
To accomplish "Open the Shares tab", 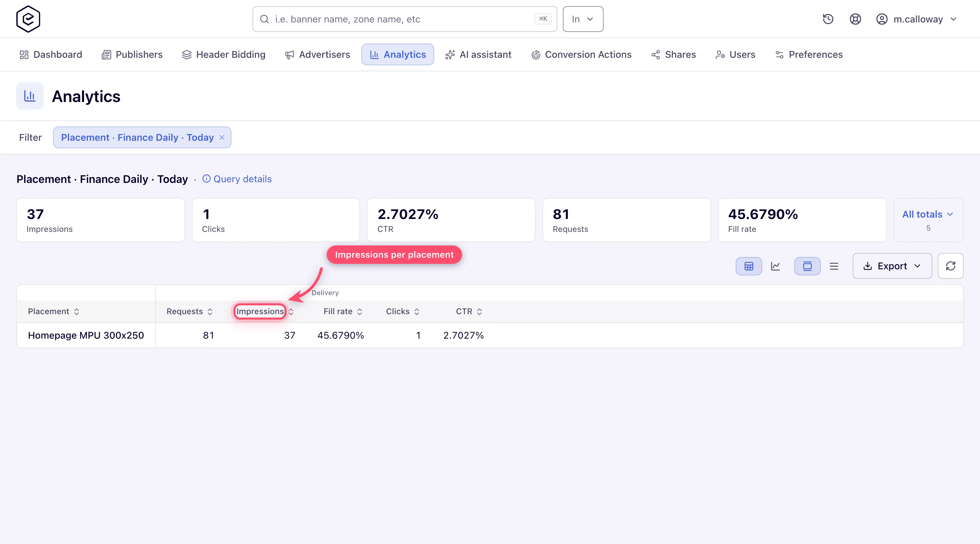I will click(673, 54).
